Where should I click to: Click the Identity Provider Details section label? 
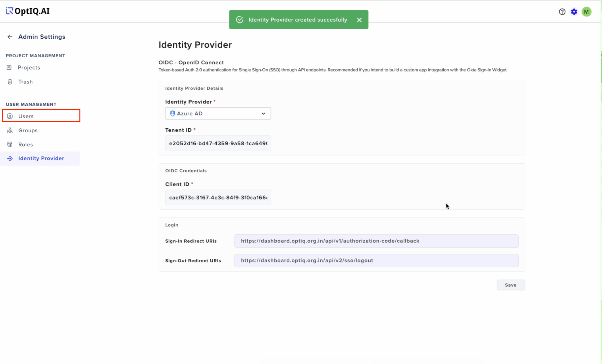click(194, 88)
